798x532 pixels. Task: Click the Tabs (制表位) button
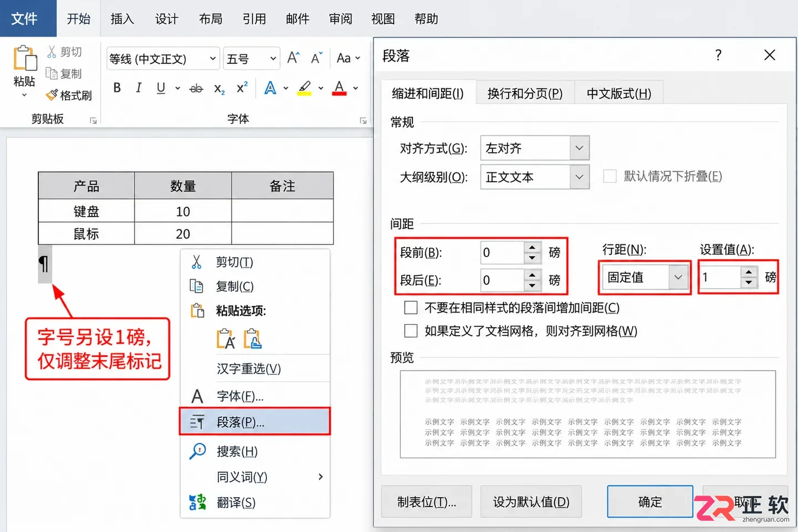pyautogui.click(x=427, y=502)
